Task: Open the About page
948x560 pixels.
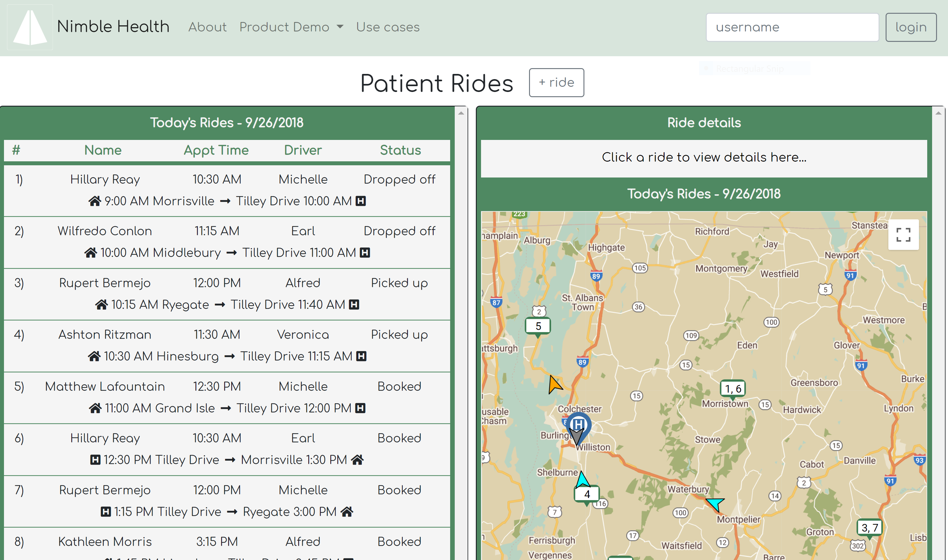Action: pyautogui.click(x=207, y=27)
